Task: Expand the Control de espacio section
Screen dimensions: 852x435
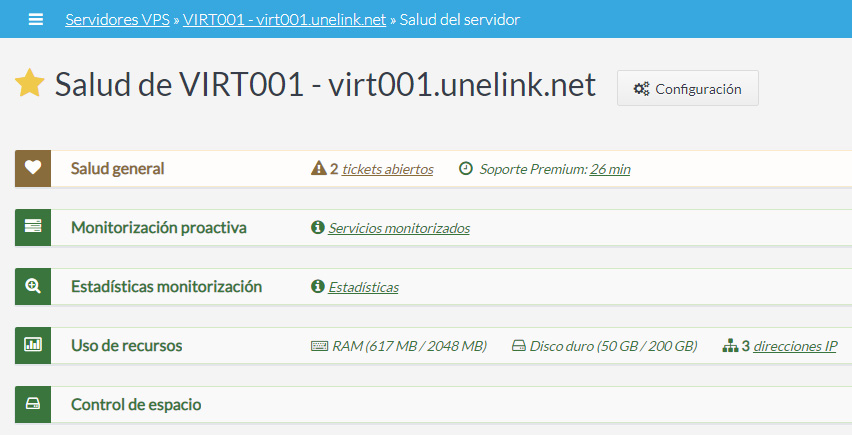Action: pos(136,405)
